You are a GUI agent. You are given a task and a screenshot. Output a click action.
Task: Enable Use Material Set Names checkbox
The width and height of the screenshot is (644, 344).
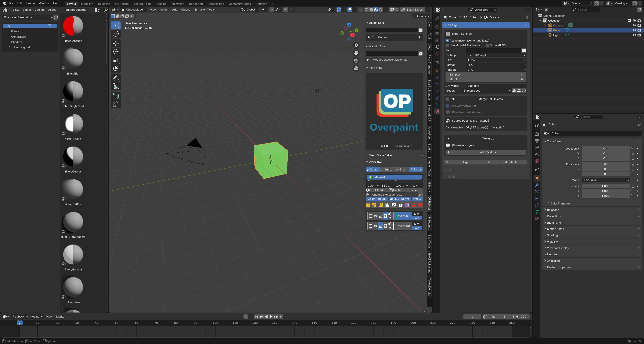point(447,45)
